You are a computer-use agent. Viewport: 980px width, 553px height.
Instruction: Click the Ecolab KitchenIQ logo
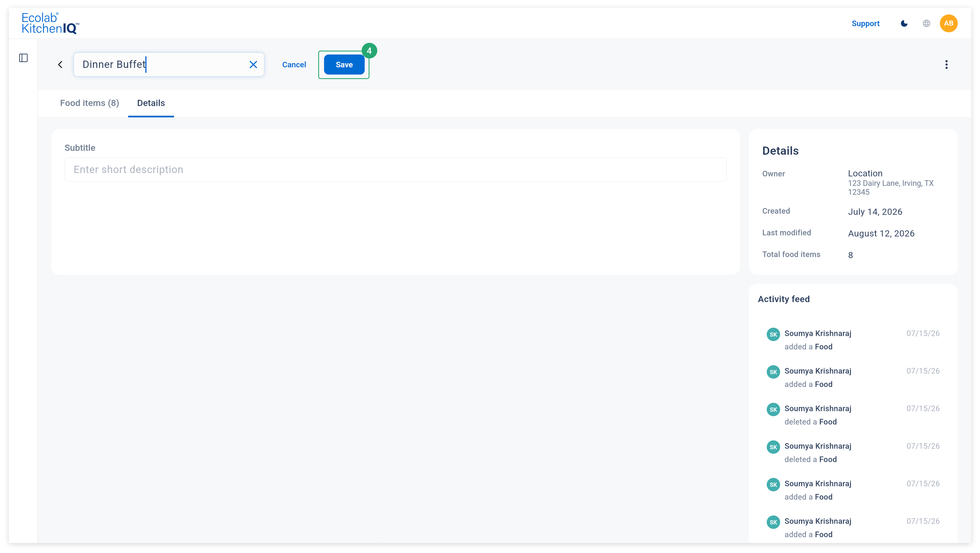pyautogui.click(x=50, y=23)
